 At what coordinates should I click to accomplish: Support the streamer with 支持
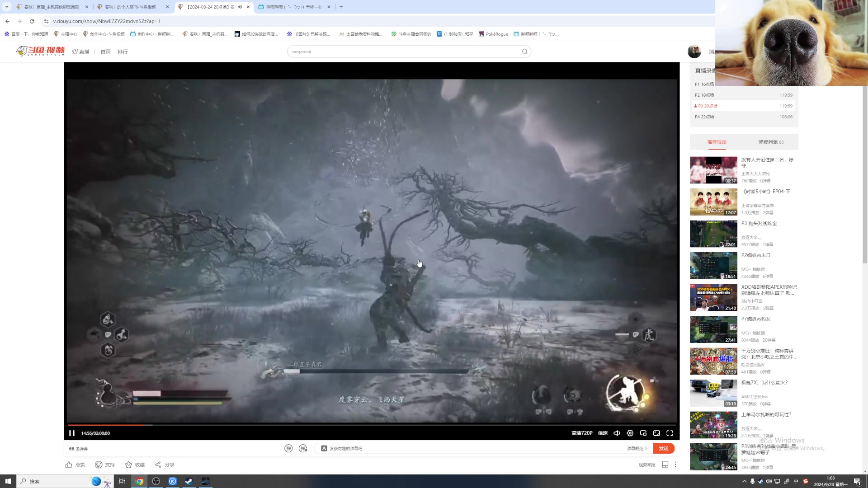click(x=104, y=465)
